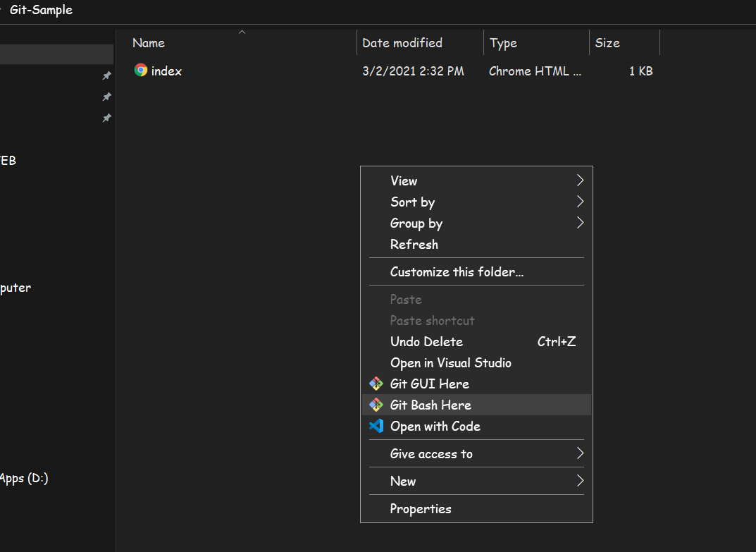This screenshot has height=552, width=756.
Task: Open the View menu entry
Action: pos(476,181)
